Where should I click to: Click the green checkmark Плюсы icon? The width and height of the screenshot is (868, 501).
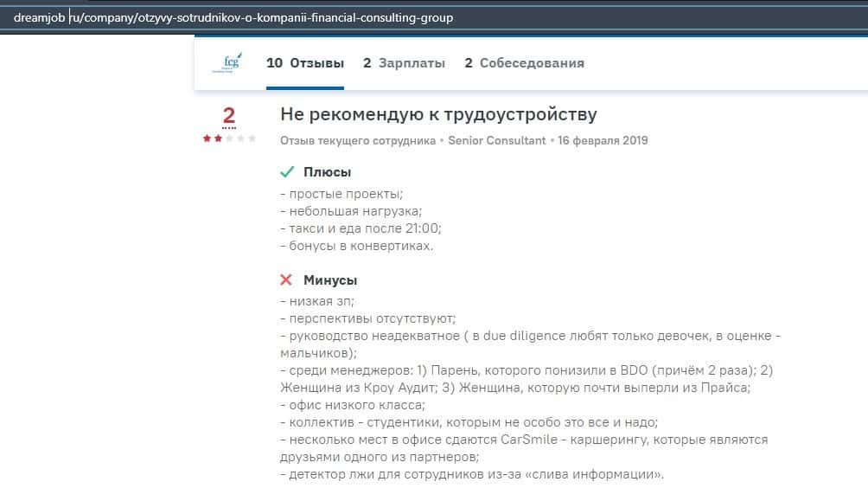coord(287,172)
